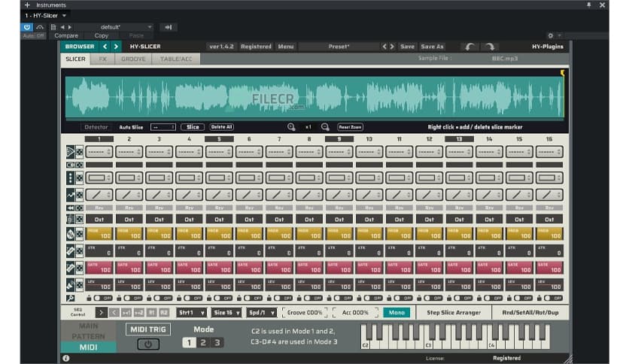This screenshot has width=629, height=364.
Task: Click Rnd/SetAll/Rot/Dup button
Action: (x=530, y=313)
